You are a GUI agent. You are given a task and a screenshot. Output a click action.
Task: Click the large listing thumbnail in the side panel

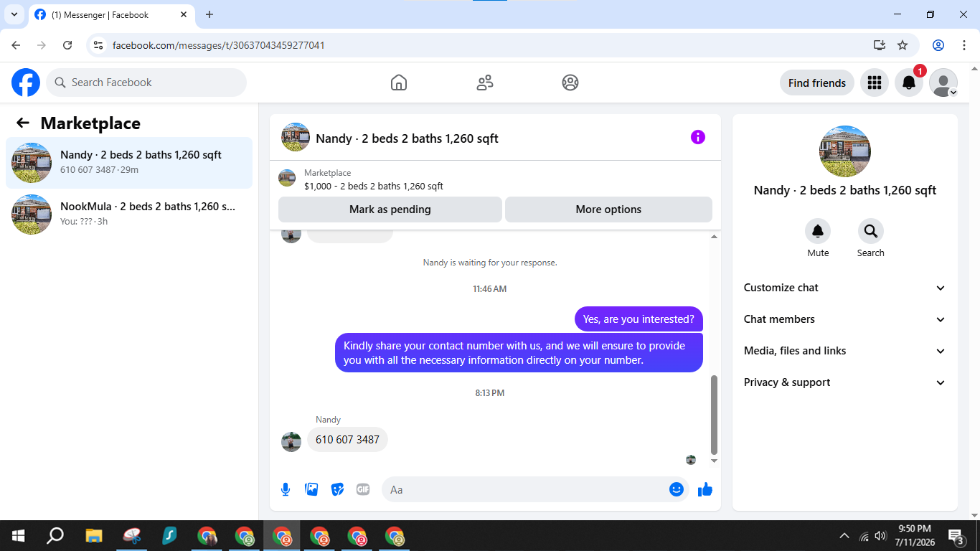845,151
